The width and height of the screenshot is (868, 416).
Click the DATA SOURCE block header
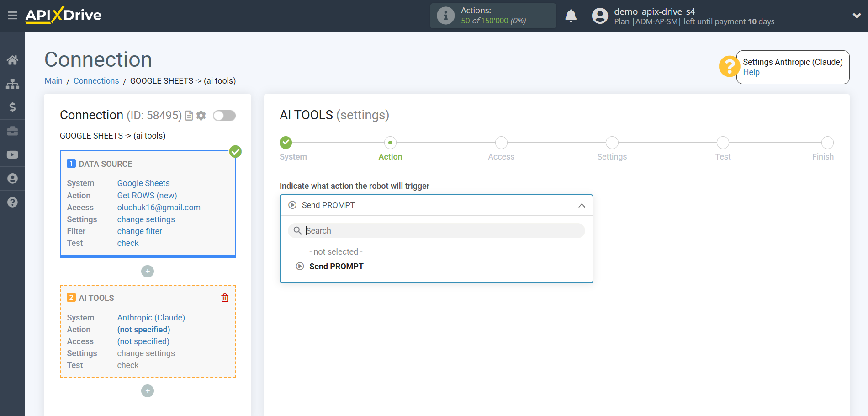[106, 164]
